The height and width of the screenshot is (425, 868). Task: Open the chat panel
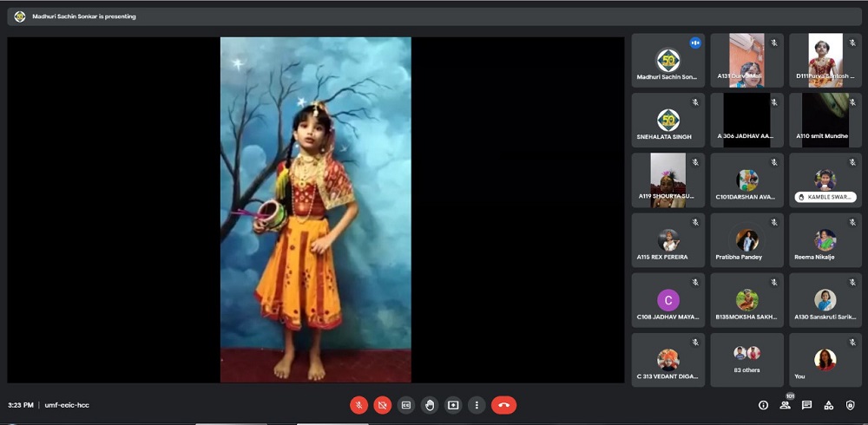806,405
